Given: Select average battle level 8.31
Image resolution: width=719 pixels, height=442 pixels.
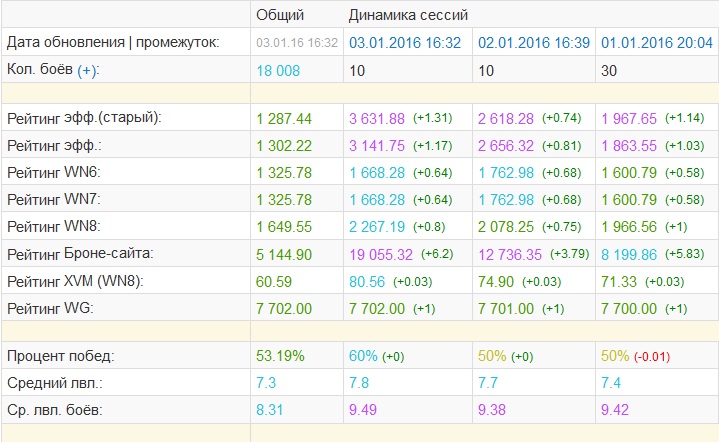Looking at the screenshot, I should [x=270, y=410].
